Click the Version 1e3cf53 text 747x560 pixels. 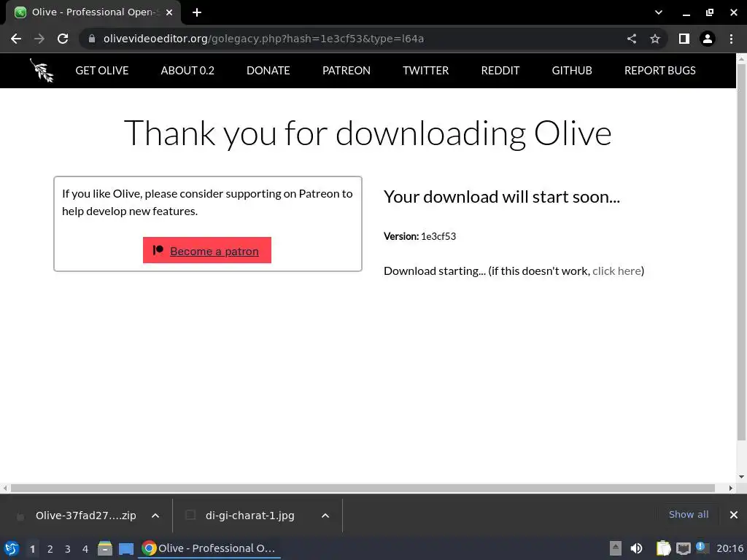click(419, 236)
